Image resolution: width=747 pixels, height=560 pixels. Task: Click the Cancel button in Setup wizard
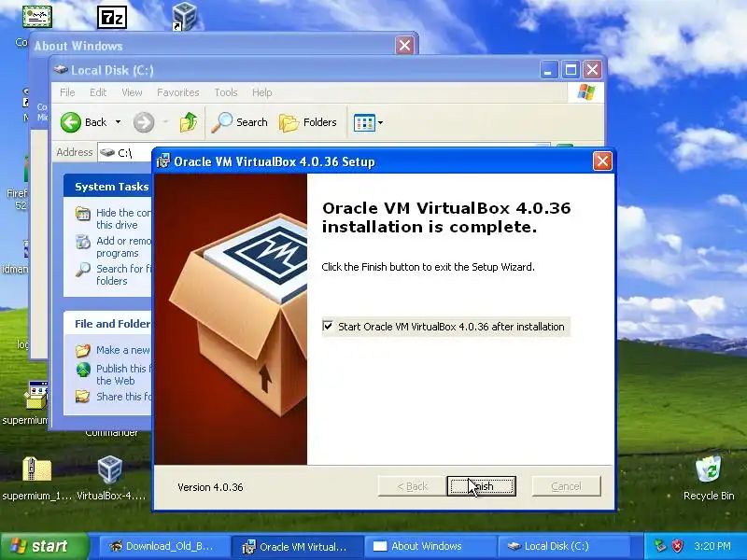point(566,486)
